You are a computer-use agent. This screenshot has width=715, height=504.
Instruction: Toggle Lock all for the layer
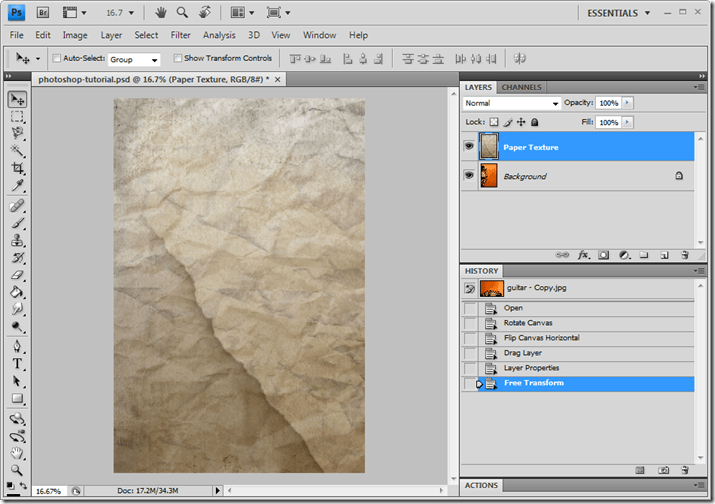click(x=535, y=122)
